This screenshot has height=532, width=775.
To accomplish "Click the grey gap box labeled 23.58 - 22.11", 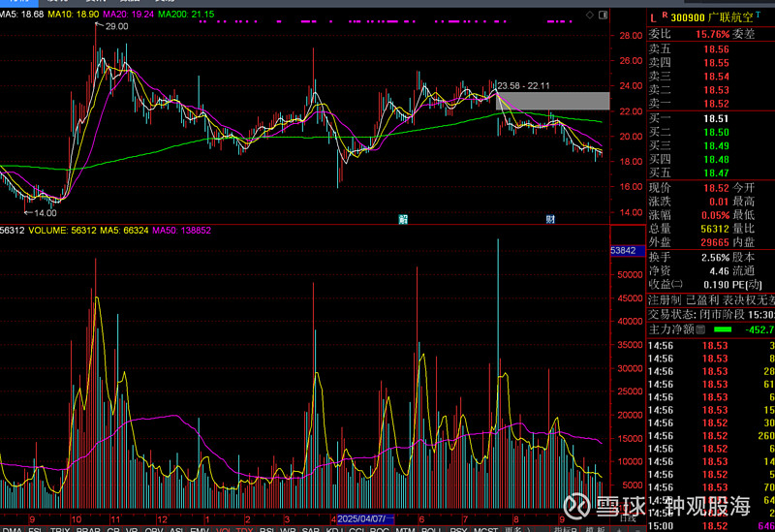I will [552, 100].
